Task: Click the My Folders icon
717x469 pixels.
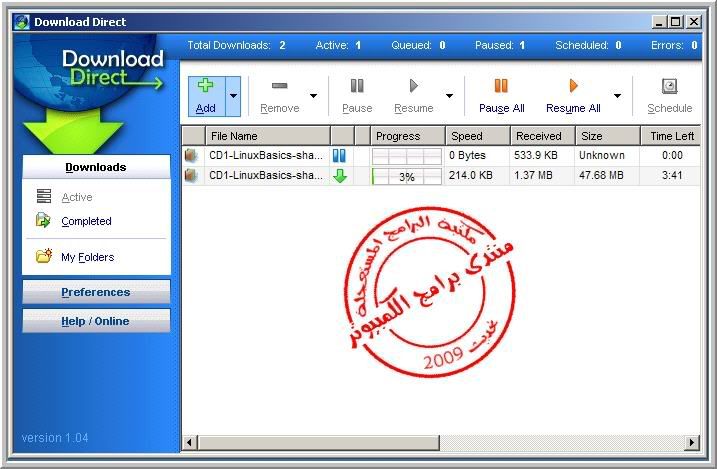Action: tap(44, 256)
